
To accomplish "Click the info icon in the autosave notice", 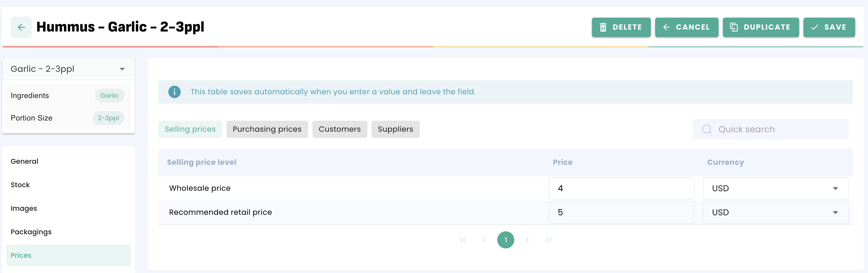I will point(174,92).
